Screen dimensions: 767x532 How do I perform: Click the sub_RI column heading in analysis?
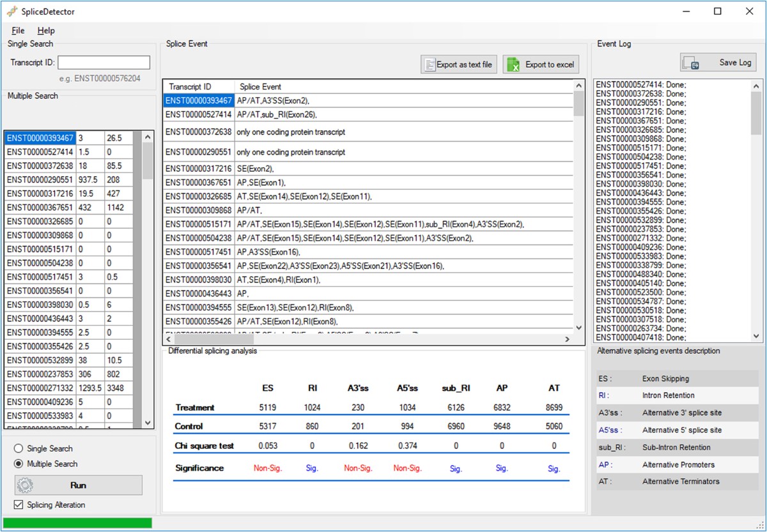(456, 388)
